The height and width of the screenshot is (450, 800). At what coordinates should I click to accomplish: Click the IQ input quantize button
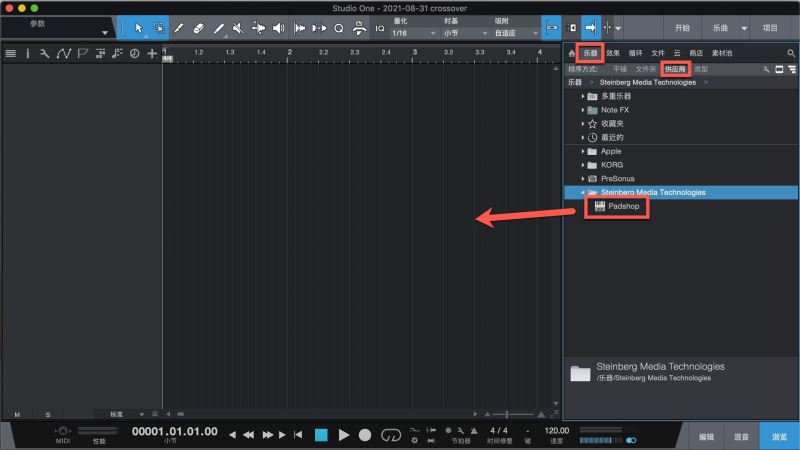380,29
